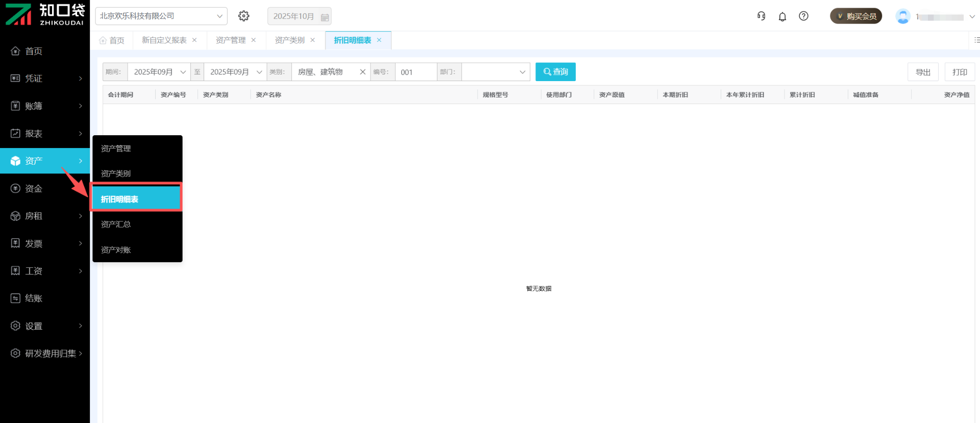
Task: Click the settings gear icon beside company name
Action: pos(244,16)
